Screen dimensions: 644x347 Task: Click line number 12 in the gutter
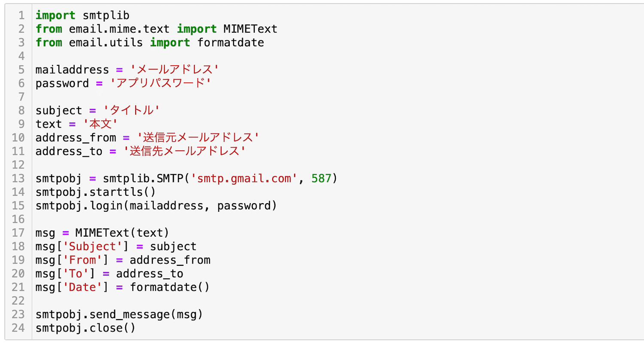(18, 164)
